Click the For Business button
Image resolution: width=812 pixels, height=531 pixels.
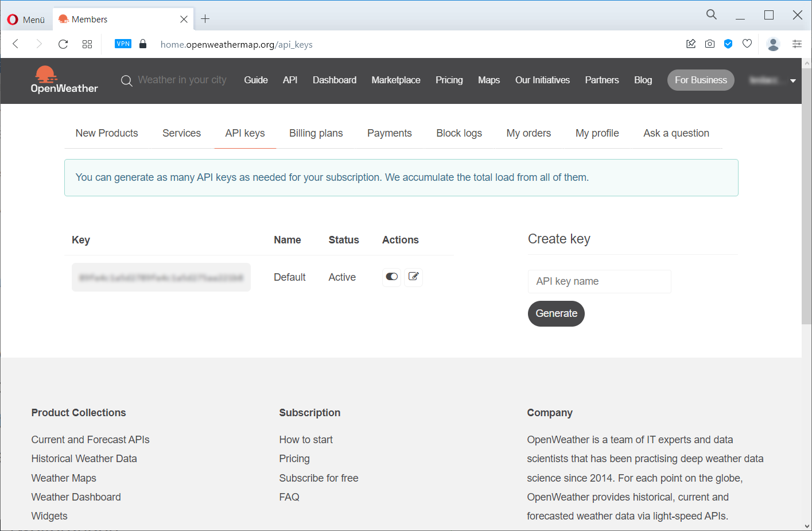pos(701,80)
